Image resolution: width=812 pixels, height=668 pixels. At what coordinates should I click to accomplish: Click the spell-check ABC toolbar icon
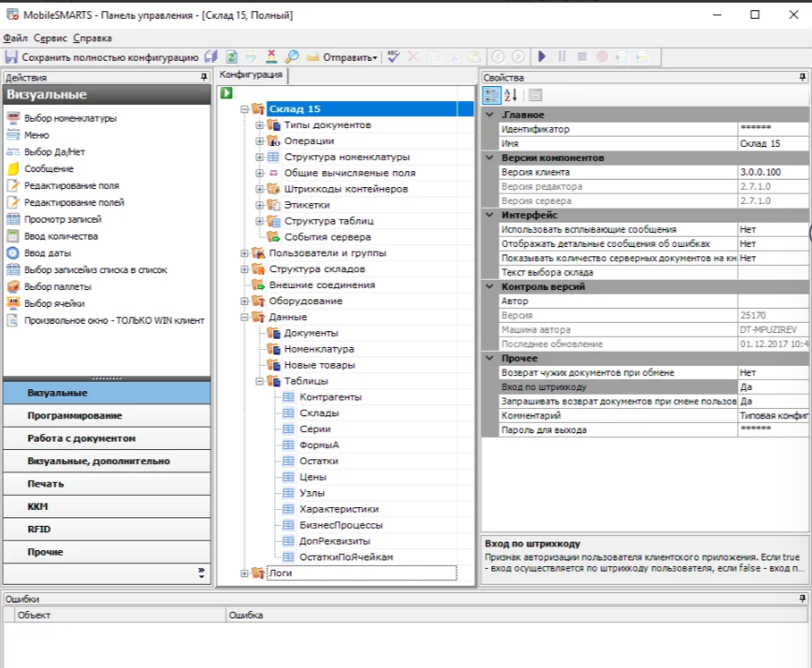(x=394, y=57)
